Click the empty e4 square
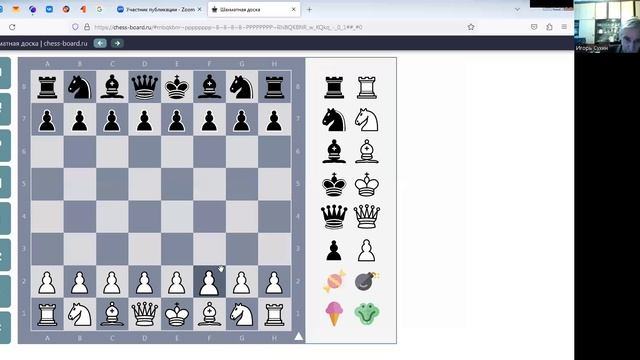This screenshot has height=360, width=640. [177, 217]
